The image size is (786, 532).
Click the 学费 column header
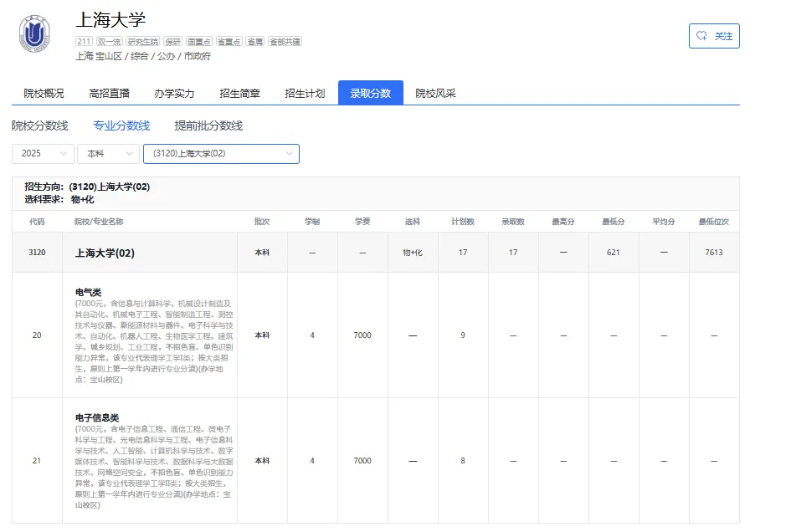pyautogui.click(x=362, y=222)
